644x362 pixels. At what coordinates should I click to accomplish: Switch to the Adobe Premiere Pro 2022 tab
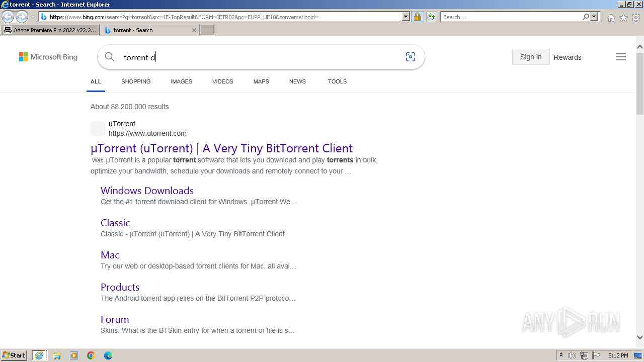(x=50, y=30)
